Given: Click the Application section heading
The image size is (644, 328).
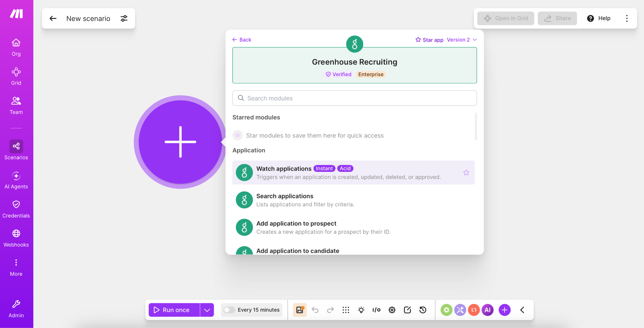Looking at the screenshot, I should (x=249, y=150).
